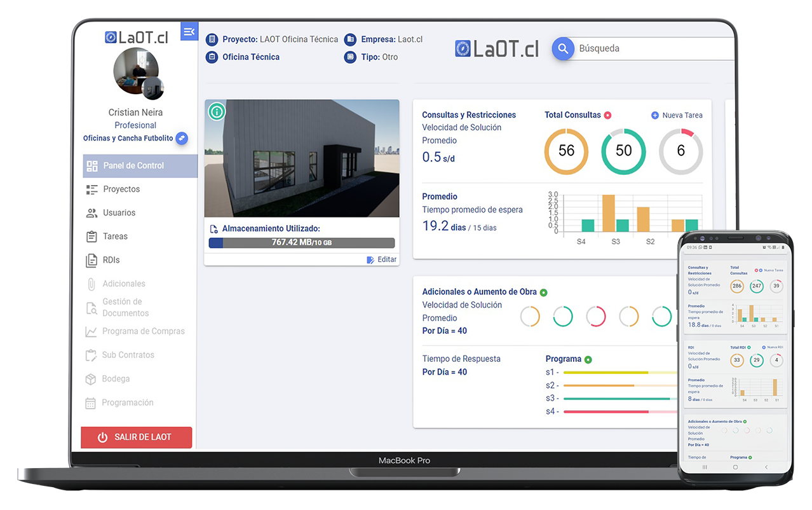Click green indicator beside Adicionales o Aumento de Obra
The image size is (812, 510).
tap(543, 293)
